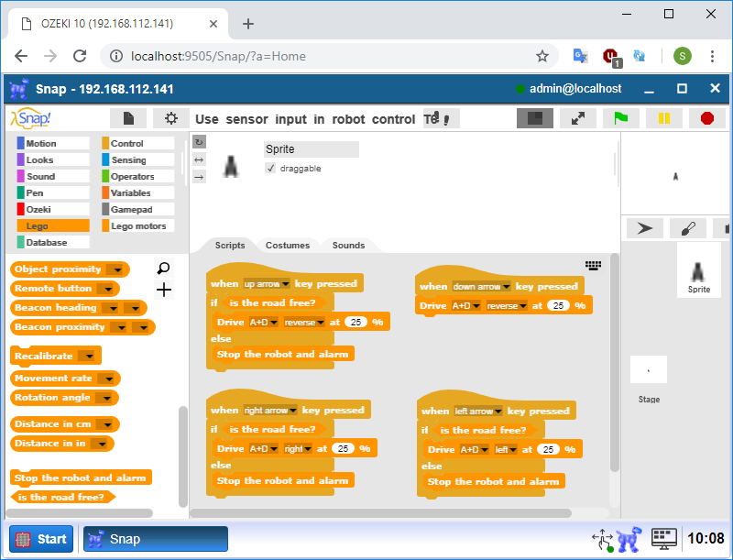Pause all scripts with the yellow pause button

point(663,118)
